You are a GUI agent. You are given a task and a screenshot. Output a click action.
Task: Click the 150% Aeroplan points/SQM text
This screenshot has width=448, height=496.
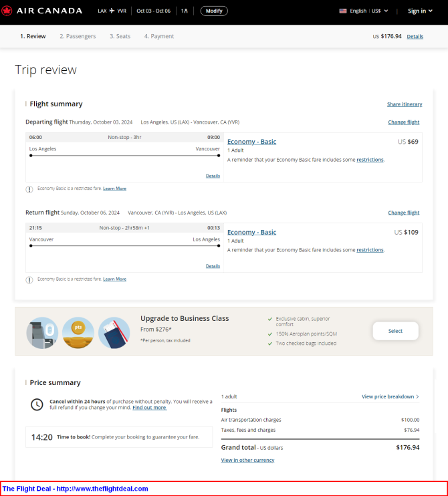click(x=306, y=334)
